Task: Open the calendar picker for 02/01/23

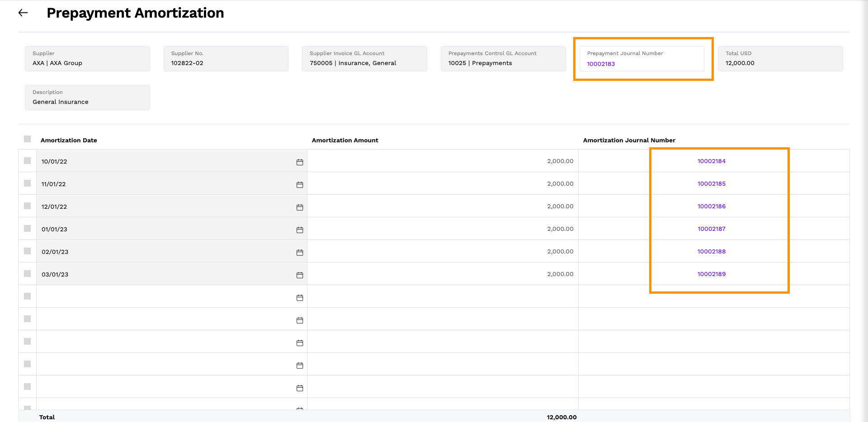Action: [299, 252]
